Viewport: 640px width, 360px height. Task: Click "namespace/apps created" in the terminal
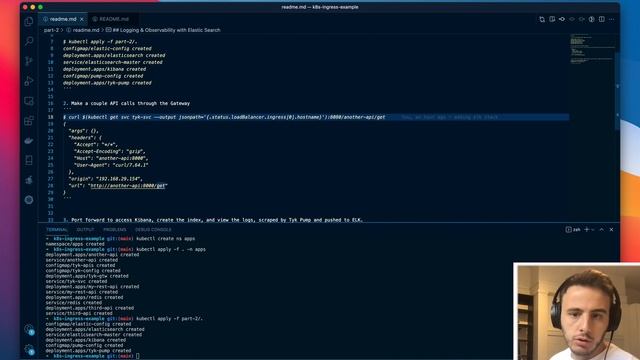(x=75, y=244)
